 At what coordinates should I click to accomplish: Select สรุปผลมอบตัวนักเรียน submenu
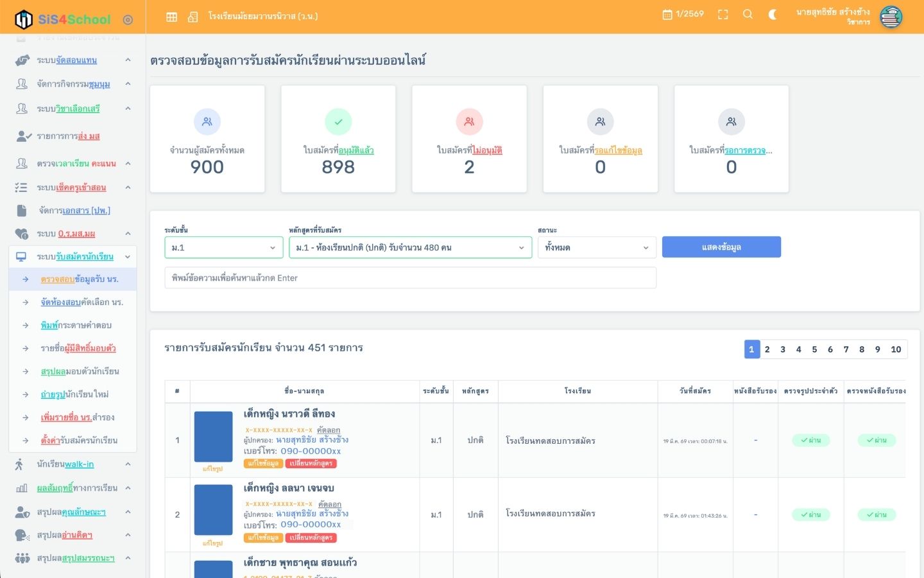pyautogui.click(x=73, y=371)
